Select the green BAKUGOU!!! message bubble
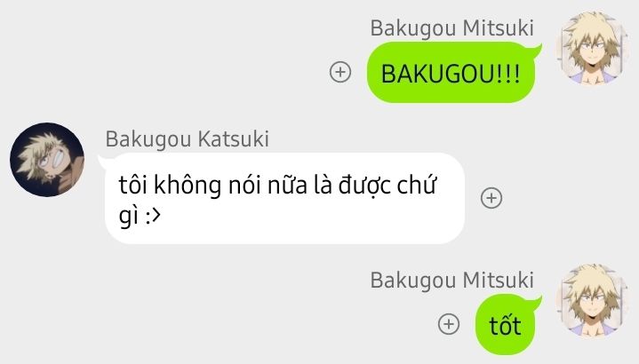This screenshot has height=364, width=639. tap(451, 73)
